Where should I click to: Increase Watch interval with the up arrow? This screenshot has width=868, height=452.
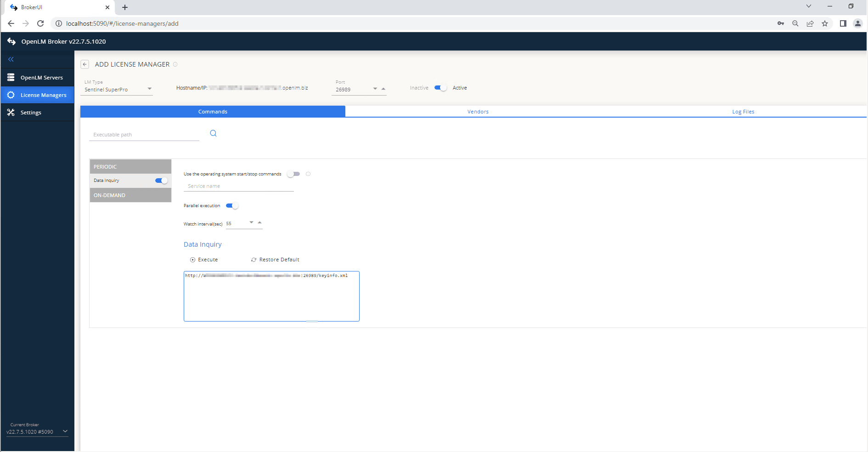tap(259, 222)
